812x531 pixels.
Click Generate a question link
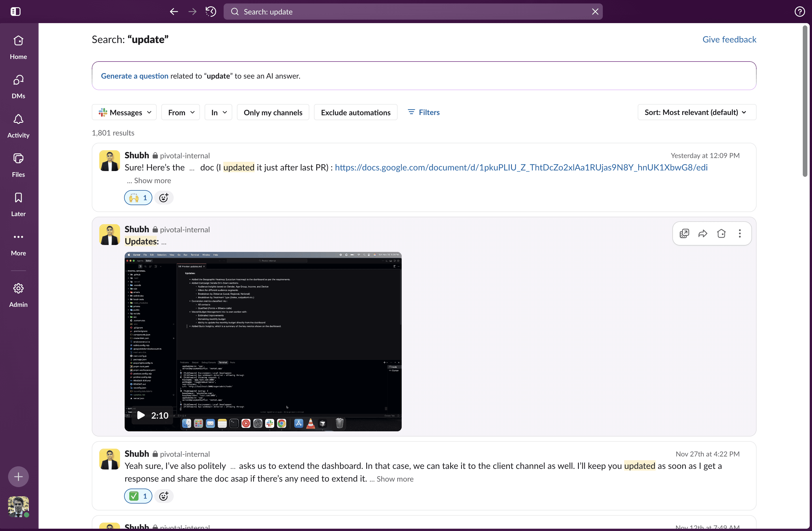134,76
